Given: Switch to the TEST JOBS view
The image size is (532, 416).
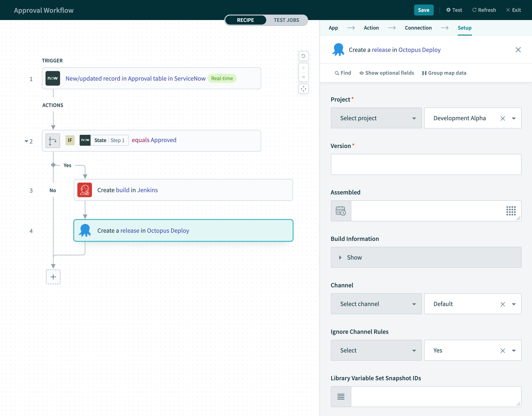Looking at the screenshot, I should click(x=286, y=20).
